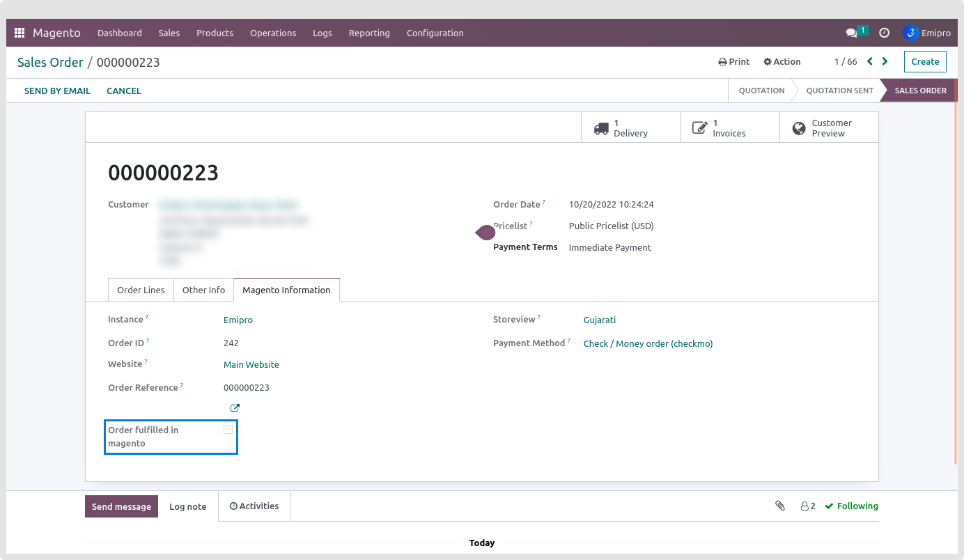Click the Create button
964x560 pixels.
point(925,62)
